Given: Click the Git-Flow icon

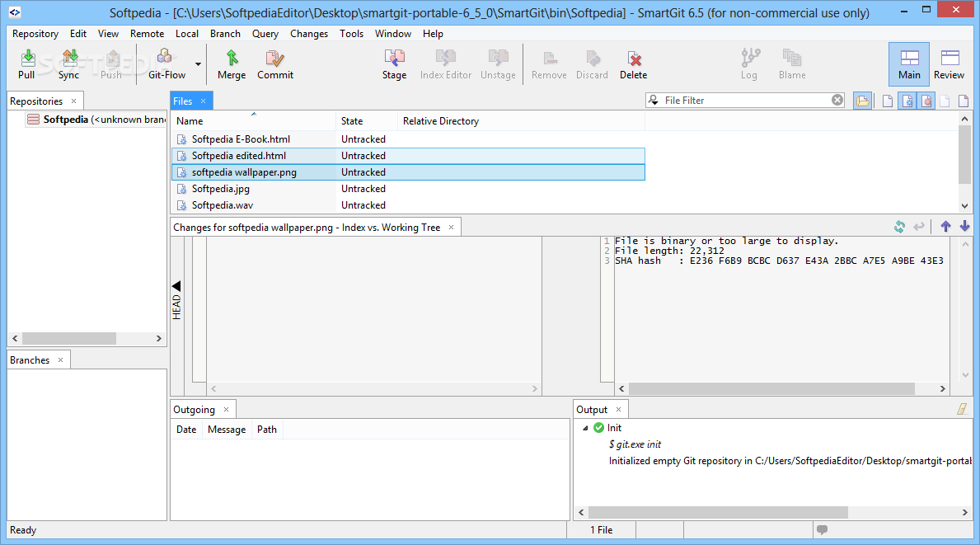Looking at the screenshot, I should [166, 64].
